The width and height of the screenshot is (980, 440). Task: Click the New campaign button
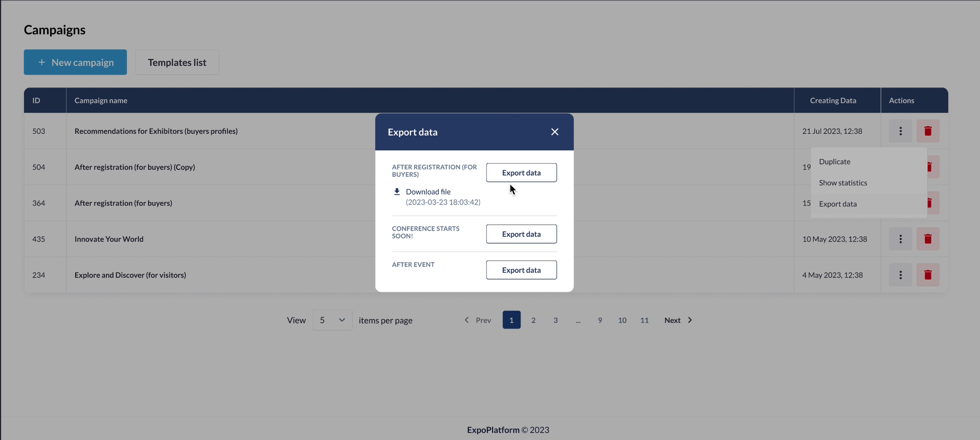pyautogui.click(x=75, y=62)
